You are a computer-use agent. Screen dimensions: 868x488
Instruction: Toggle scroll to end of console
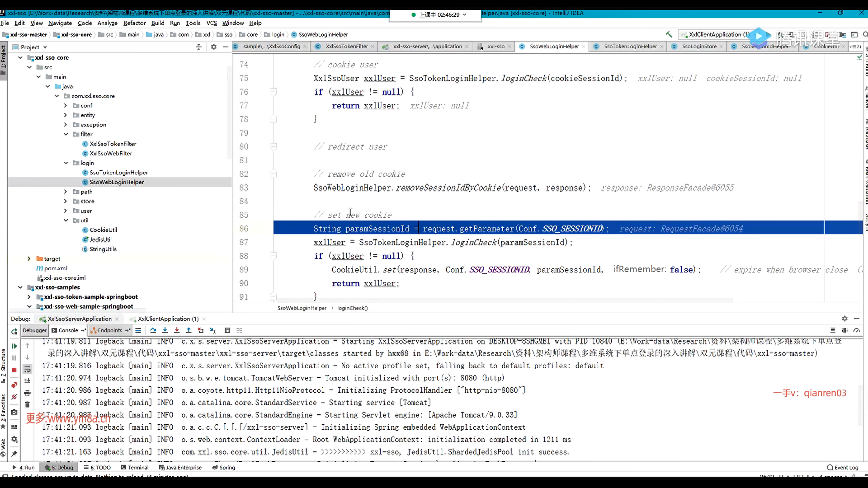[x=27, y=381]
